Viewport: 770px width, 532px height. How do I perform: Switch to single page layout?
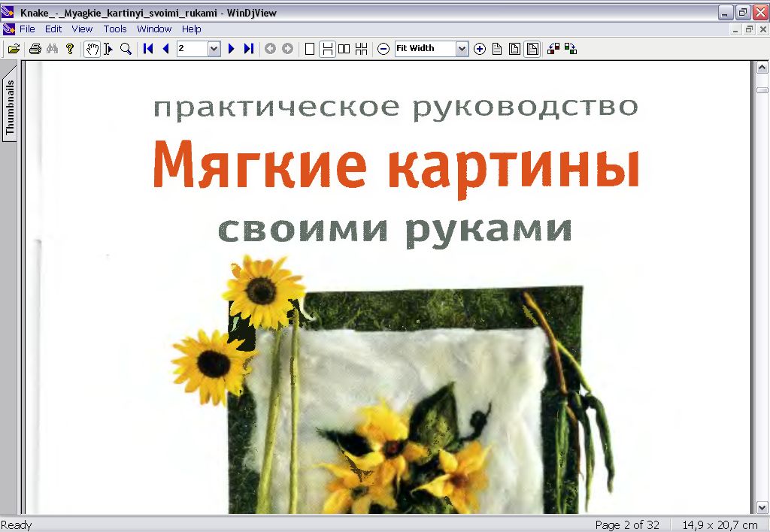(309, 49)
